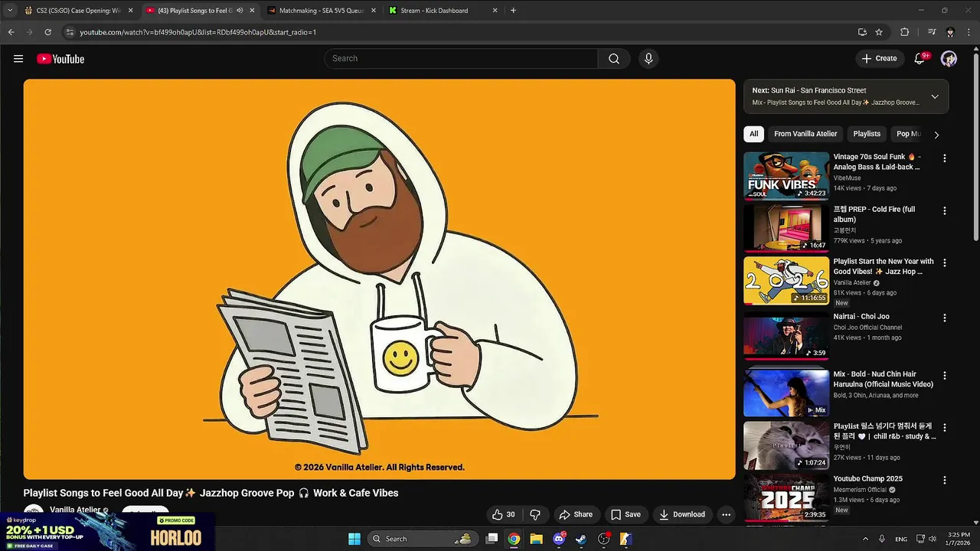
Task: Click the magnifier search button
Action: point(614,59)
